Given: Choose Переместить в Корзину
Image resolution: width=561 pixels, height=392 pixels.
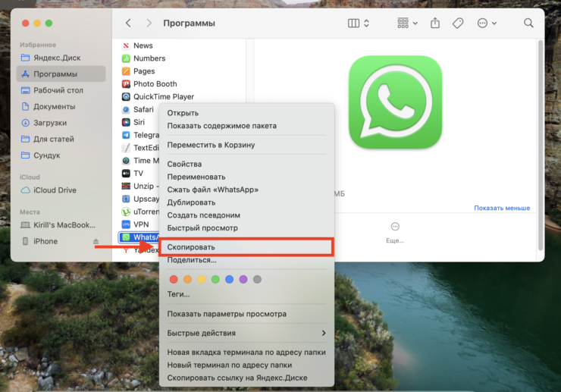Looking at the screenshot, I should [246, 145].
